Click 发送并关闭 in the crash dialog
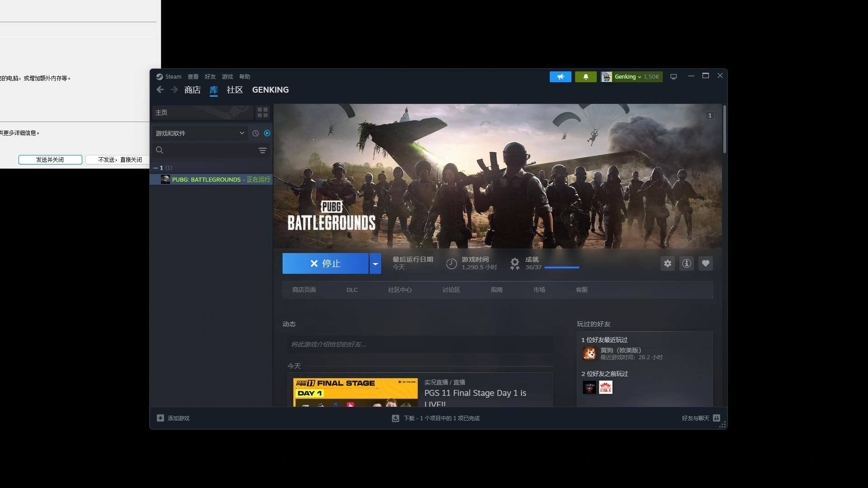The width and height of the screenshot is (868, 488). (50, 160)
